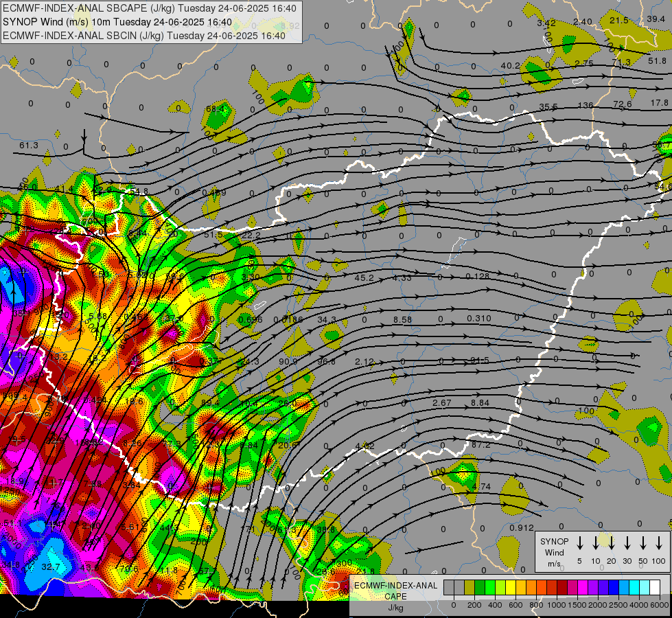The width and height of the screenshot is (672, 618).
Task: Click the map value 87.2
Action: pos(481,445)
